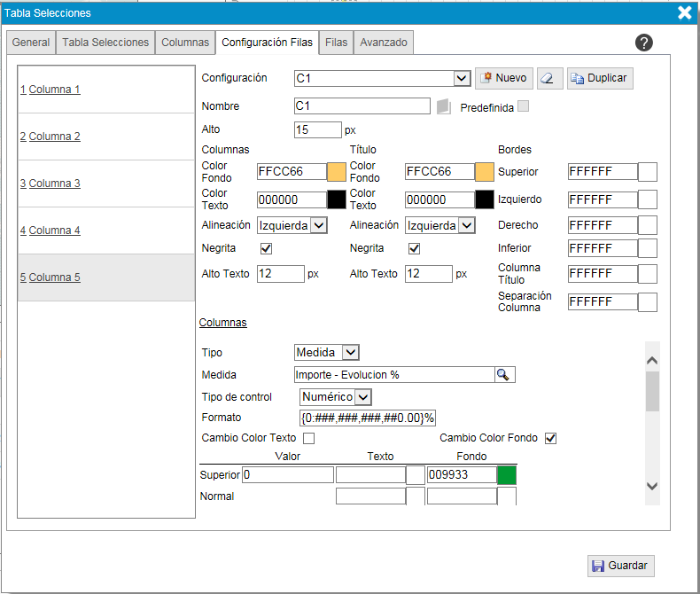Save changes with the Guardar button

click(620, 566)
